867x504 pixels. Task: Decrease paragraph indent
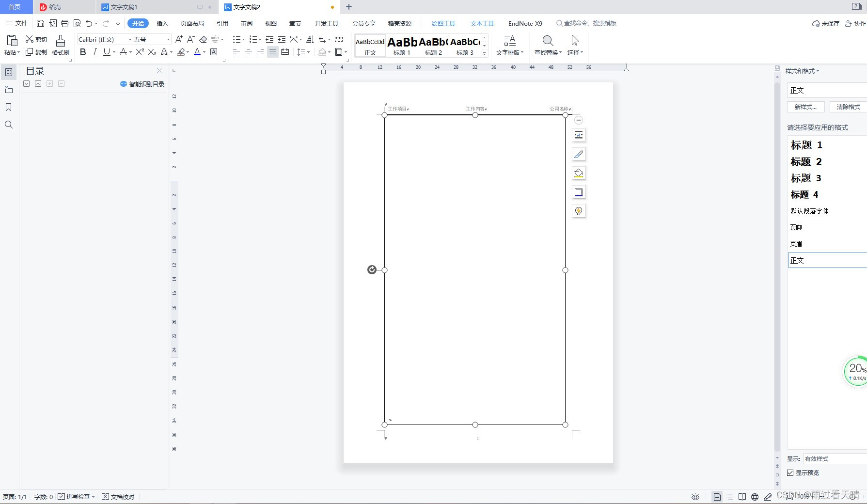269,39
